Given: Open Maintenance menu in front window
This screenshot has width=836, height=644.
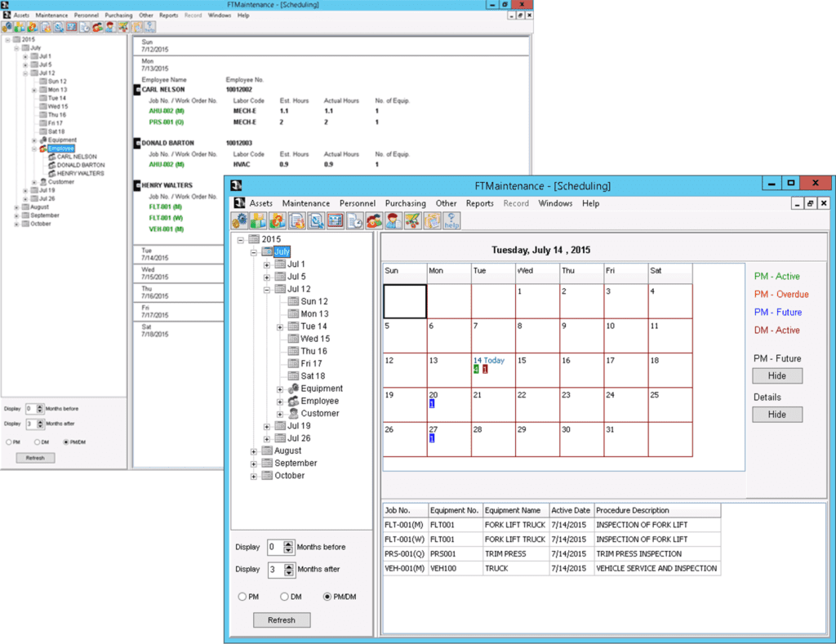Looking at the screenshot, I should pos(306,203).
